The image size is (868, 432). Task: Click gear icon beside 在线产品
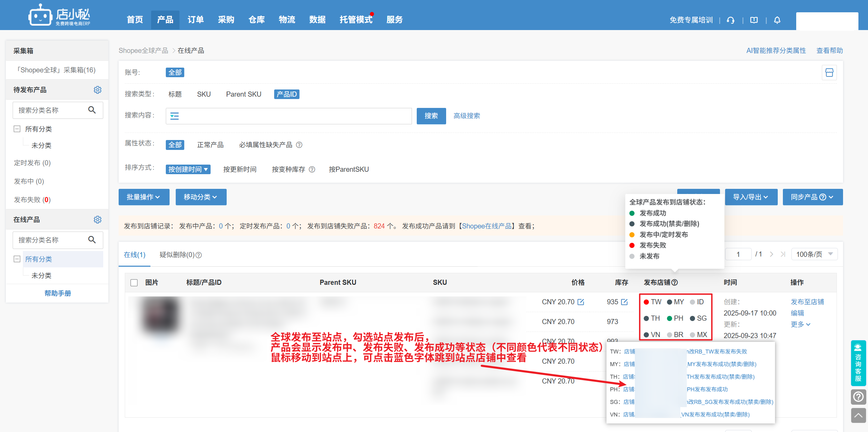pos(97,220)
